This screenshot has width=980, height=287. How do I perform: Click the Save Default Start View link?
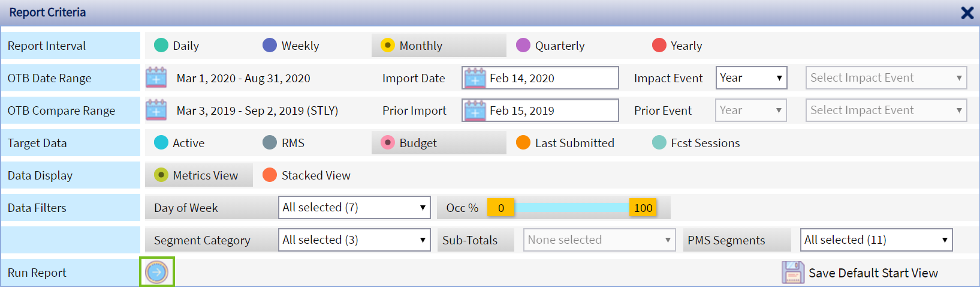873,273
